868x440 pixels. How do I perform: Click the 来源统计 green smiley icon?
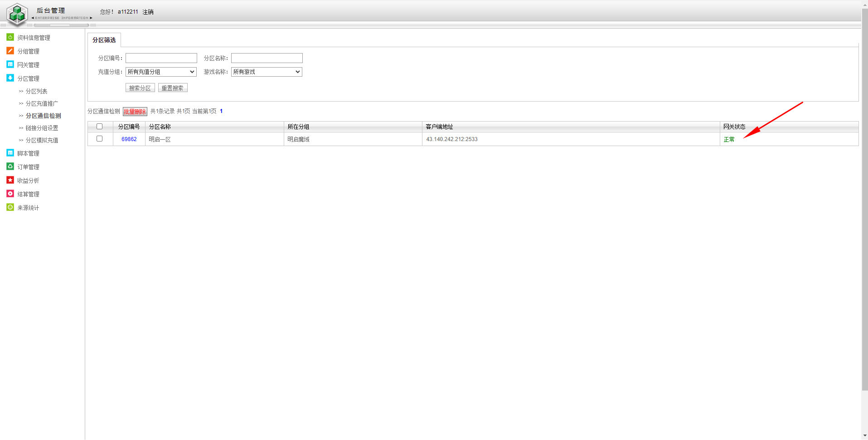10,207
